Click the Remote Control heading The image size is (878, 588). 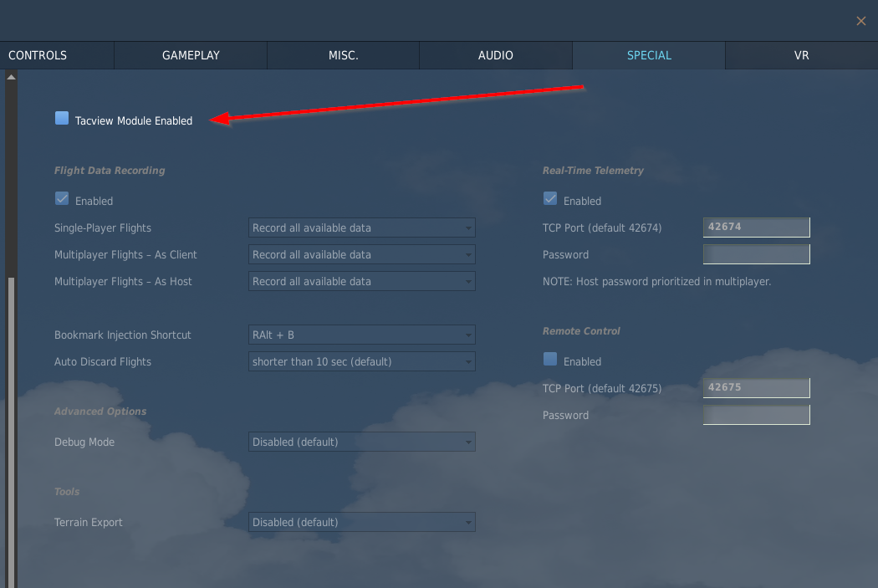(581, 331)
